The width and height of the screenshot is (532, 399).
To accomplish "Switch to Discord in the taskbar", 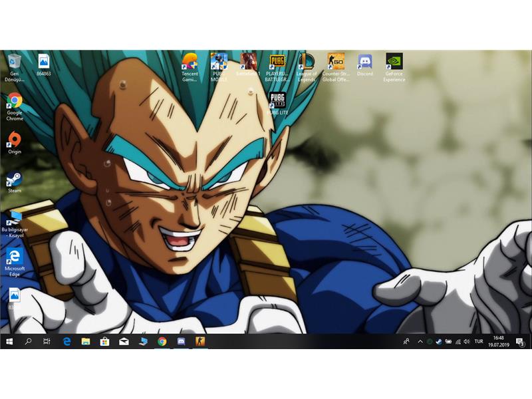I will click(181, 342).
